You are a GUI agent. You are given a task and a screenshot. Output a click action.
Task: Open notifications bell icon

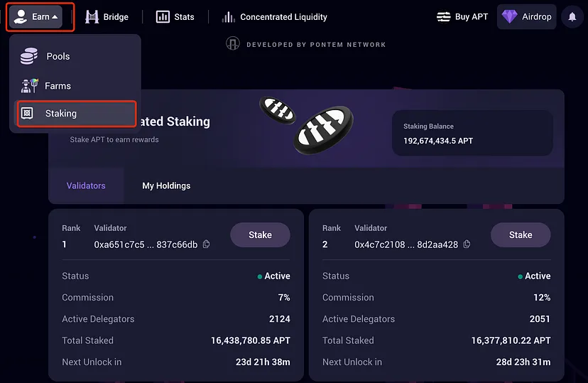(572, 17)
